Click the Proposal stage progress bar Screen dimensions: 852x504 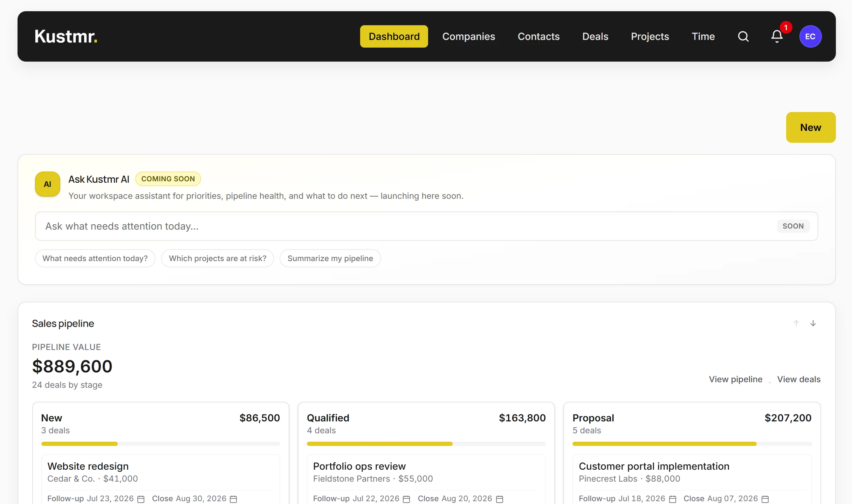[x=692, y=444]
